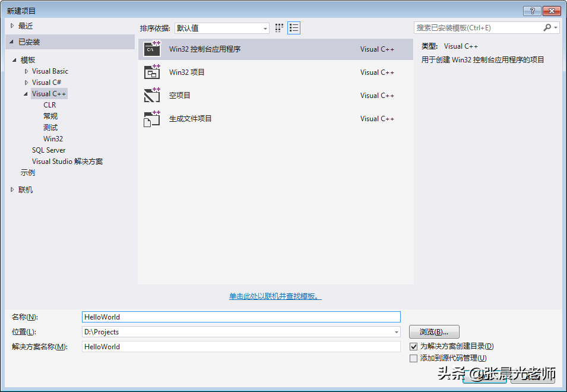
Task: Select the 常规 tree item
Action: coord(50,116)
